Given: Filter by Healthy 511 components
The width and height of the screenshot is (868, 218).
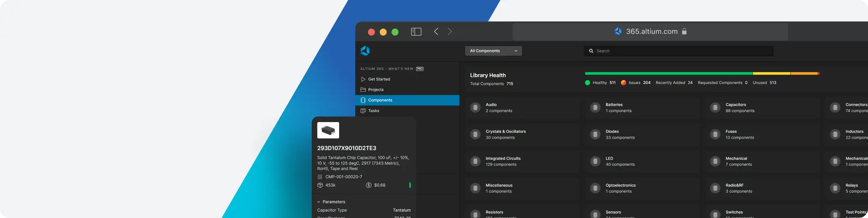Looking at the screenshot, I should click(600, 83).
